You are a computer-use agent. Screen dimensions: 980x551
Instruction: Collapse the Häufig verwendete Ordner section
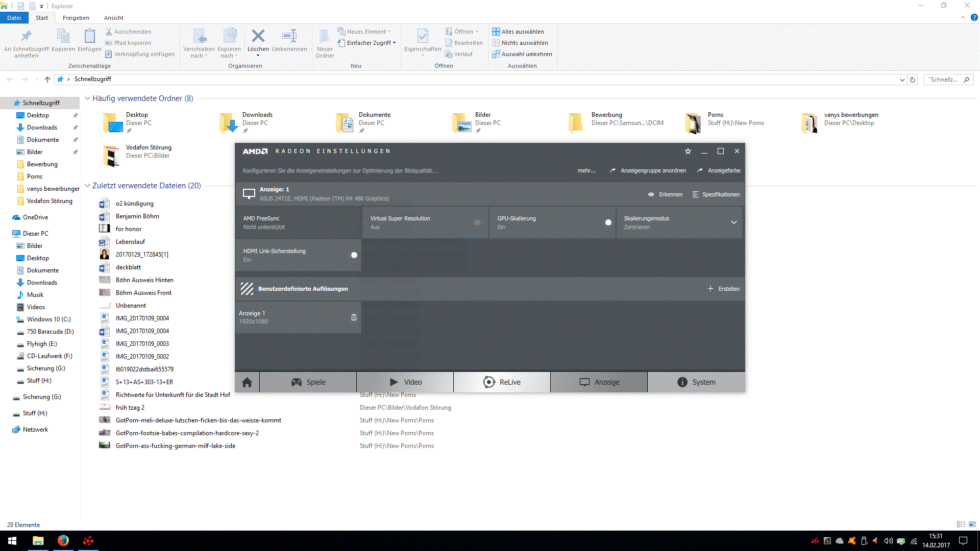pyautogui.click(x=87, y=98)
